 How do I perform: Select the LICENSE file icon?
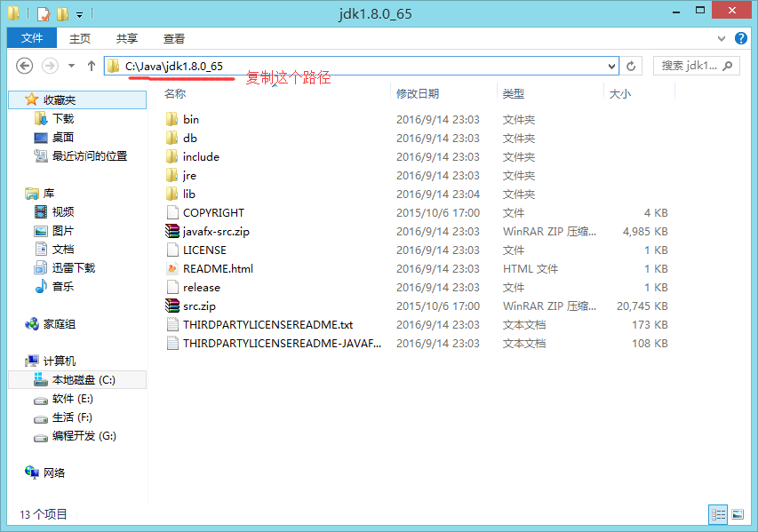pos(172,250)
